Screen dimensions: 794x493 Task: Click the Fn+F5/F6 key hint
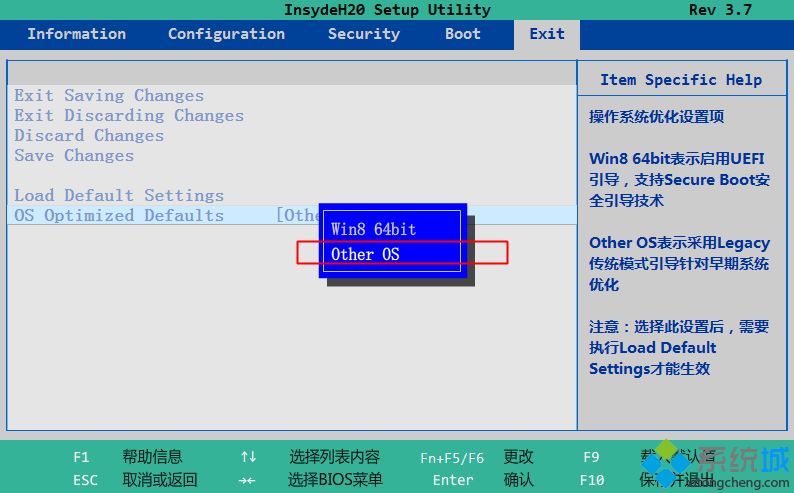[452, 458]
